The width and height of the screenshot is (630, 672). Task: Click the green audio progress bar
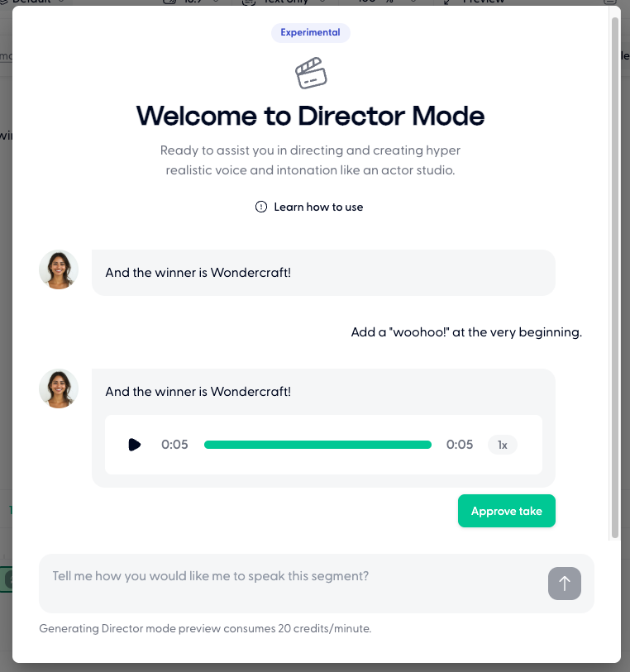click(317, 445)
